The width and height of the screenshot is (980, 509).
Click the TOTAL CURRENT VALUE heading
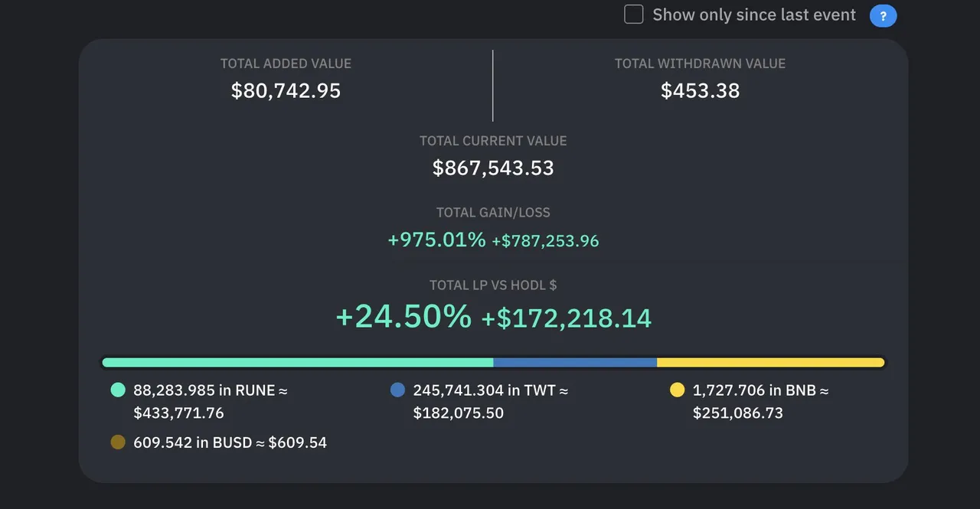coord(493,141)
